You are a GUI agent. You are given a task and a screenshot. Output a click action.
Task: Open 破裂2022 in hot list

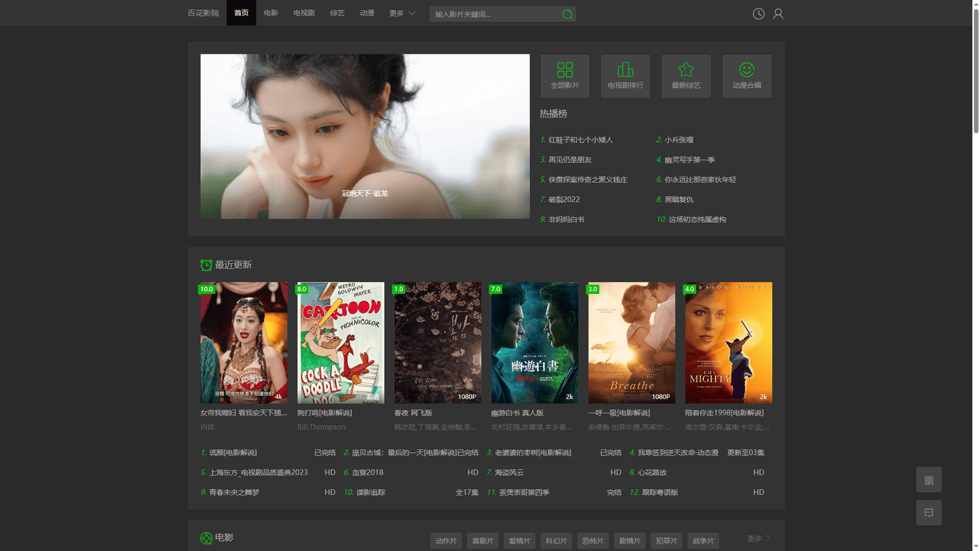pyautogui.click(x=564, y=199)
